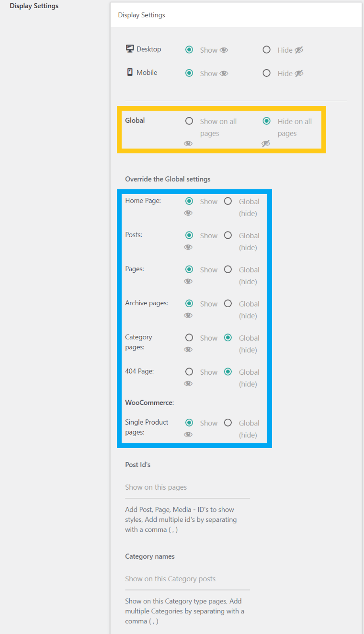364x634 pixels.
Task: Set Posts to Global (hide)
Action: 228,235
